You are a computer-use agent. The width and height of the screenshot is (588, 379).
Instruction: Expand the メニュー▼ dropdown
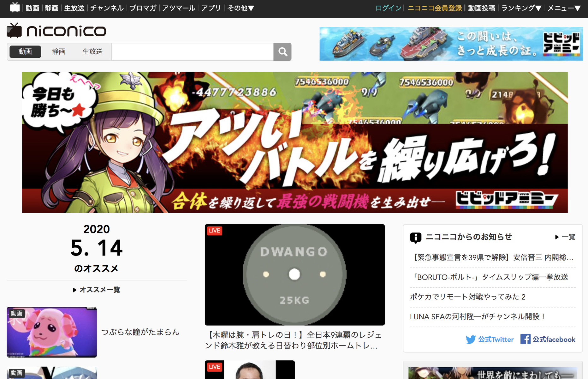point(564,8)
